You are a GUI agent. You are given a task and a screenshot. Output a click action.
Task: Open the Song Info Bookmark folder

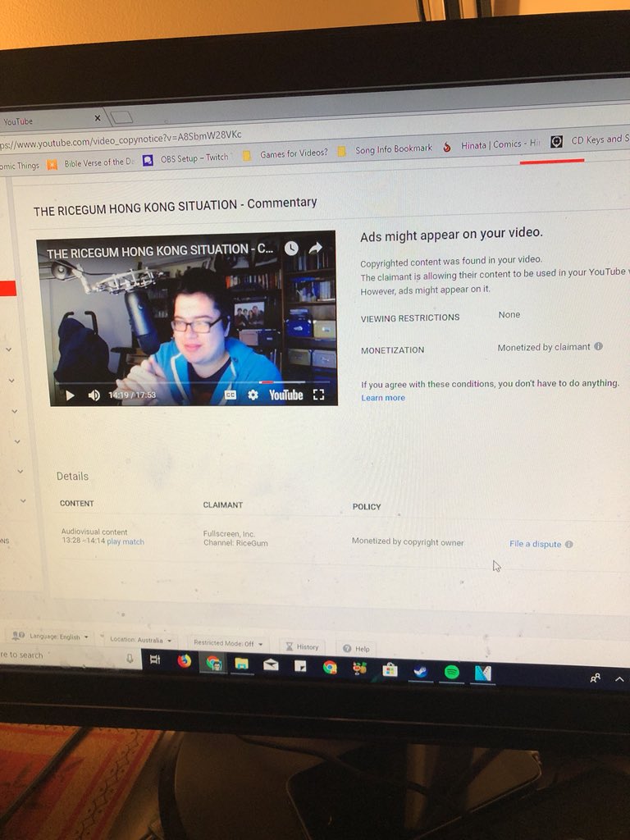pyautogui.click(x=386, y=149)
